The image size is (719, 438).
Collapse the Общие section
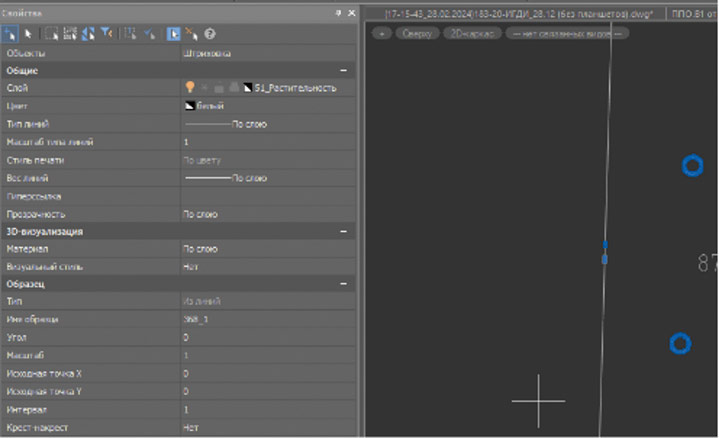(x=343, y=71)
